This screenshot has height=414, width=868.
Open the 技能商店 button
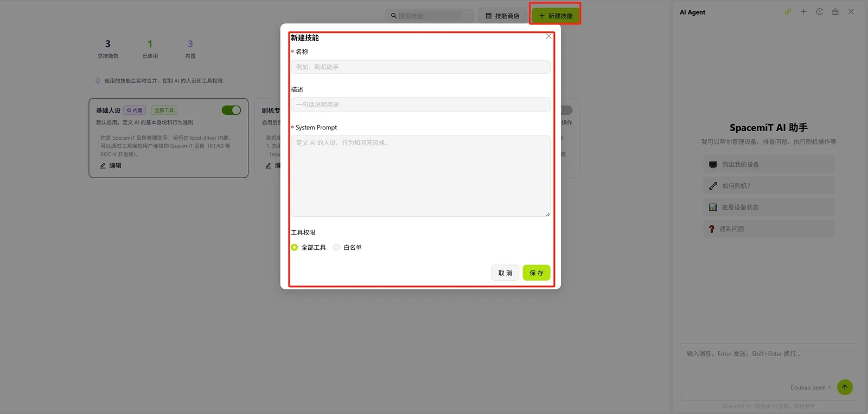click(x=502, y=16)
